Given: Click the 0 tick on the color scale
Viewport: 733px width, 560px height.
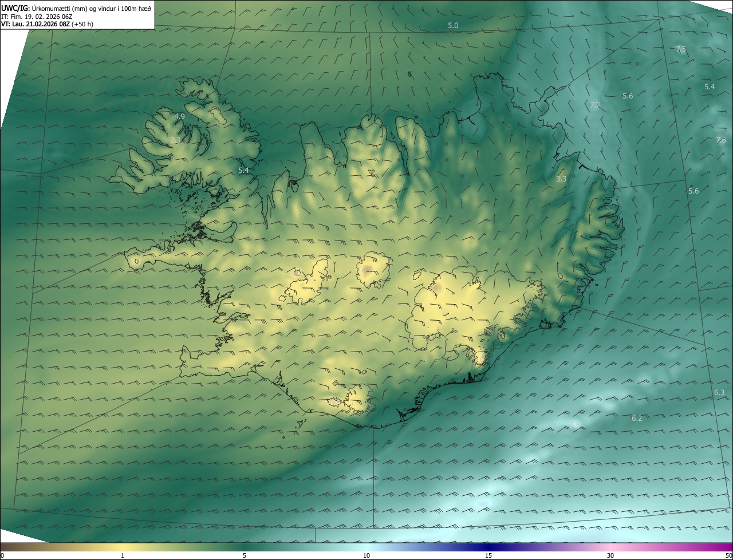Looking at the screenshot, I should point(2,555).
